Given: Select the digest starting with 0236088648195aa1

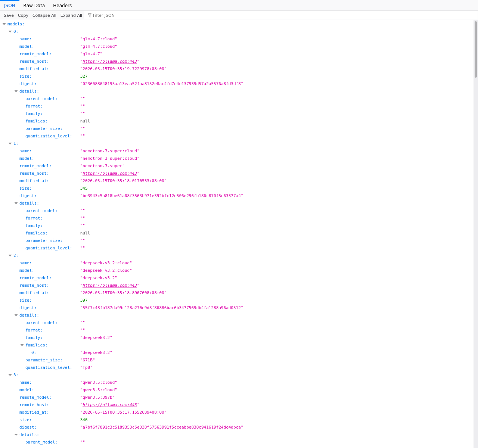Looking at the screenshot, I should [162, 84].
